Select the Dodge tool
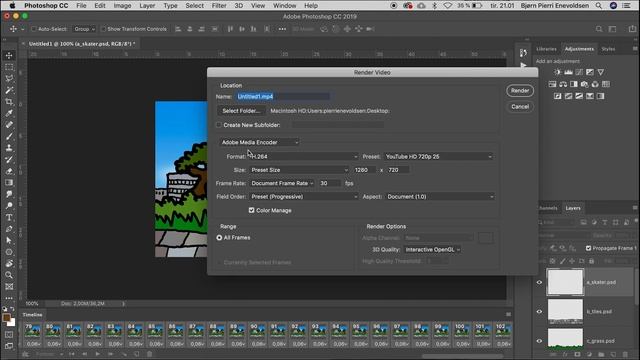The height and width of the screenshot is (360, 640). pos(9,206)
